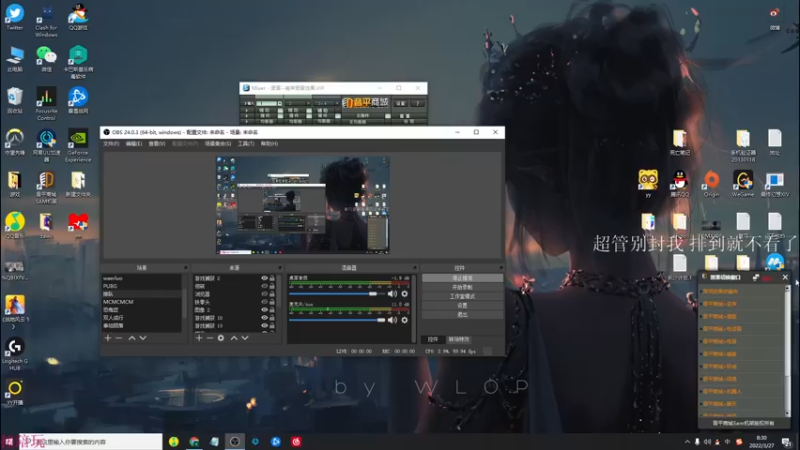
Task: Open the YY开播 desktop icon
Action: point(15,392)
